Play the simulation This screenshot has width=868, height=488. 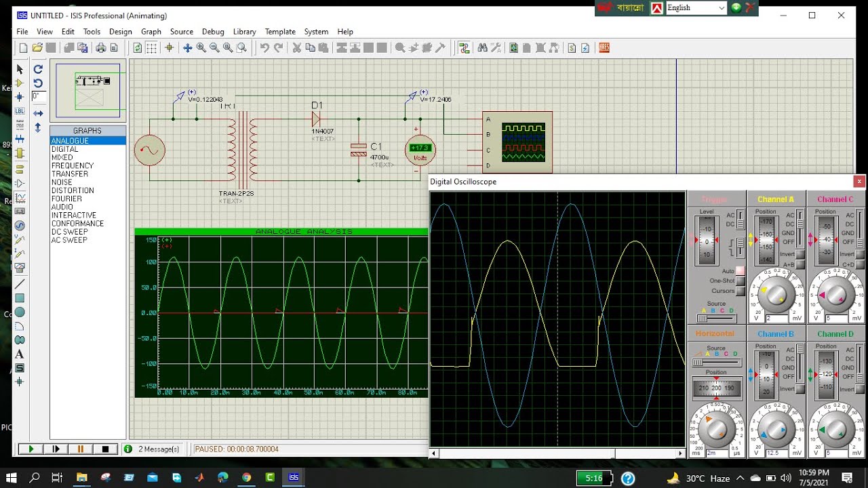(31, 449)
